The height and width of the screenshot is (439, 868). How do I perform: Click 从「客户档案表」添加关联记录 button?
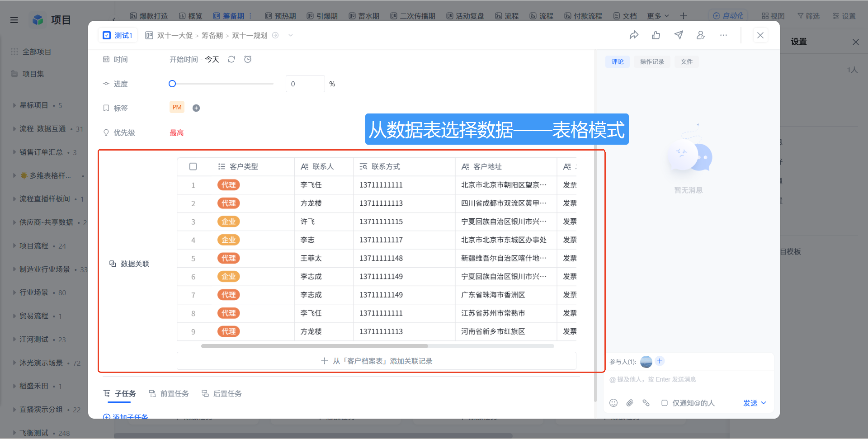point(377,361)
